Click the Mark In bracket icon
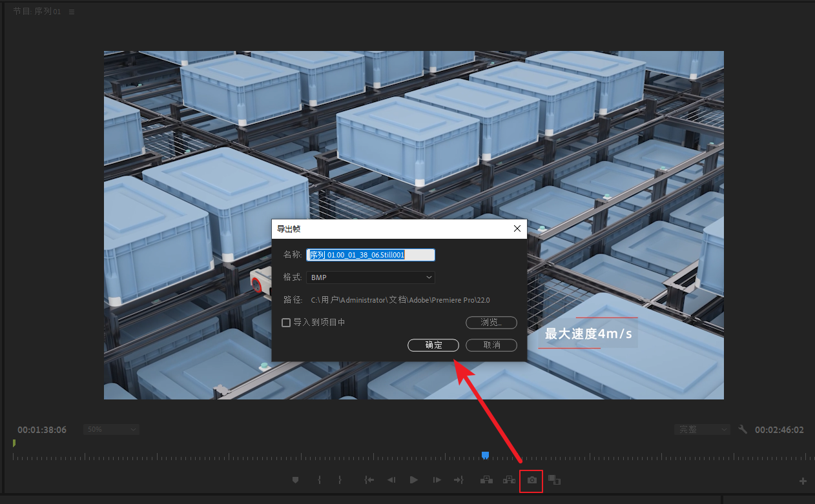This screenshot has width=815, height=504. pos(318,480)
